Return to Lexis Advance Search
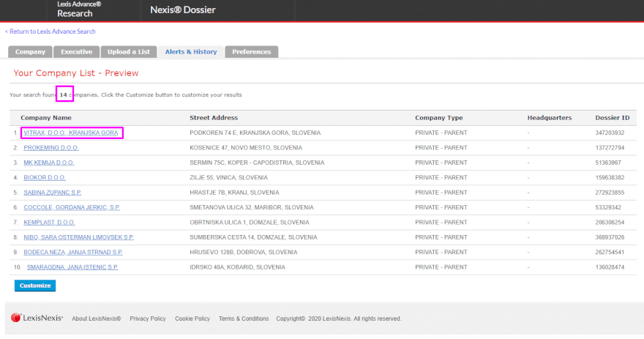644x339 pixels. click(x=50, y=31)
